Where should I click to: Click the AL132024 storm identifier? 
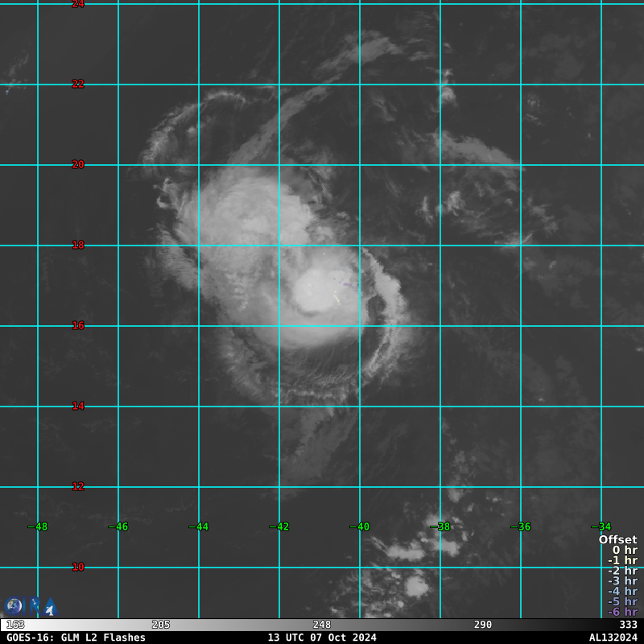[613, 638]
